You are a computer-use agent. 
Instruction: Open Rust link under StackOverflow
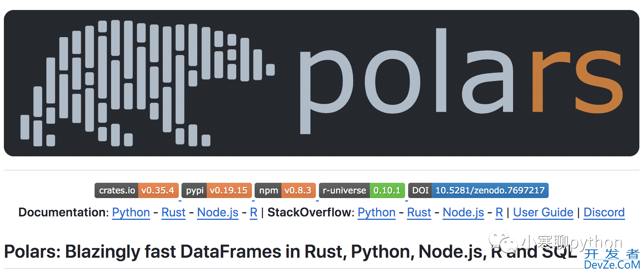click(419, 213)
